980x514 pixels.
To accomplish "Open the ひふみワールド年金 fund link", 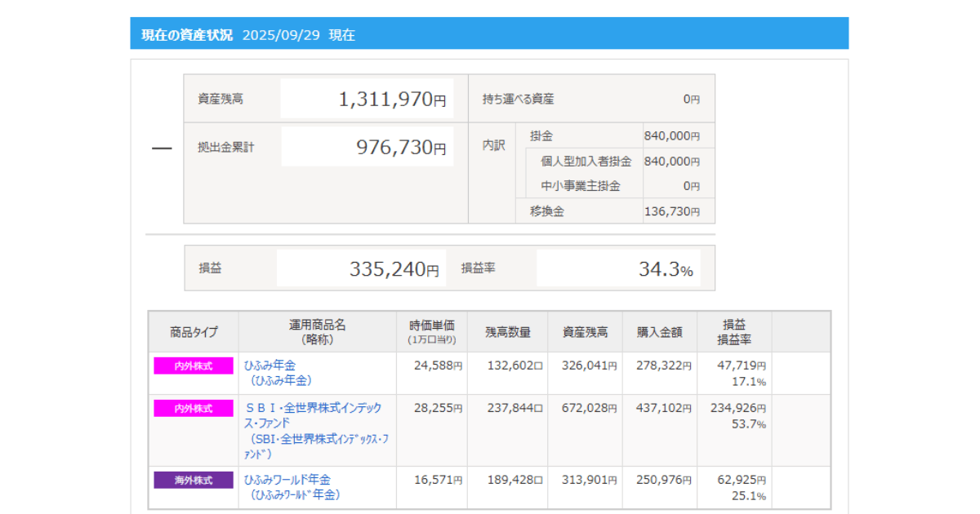I will (287, 479).
